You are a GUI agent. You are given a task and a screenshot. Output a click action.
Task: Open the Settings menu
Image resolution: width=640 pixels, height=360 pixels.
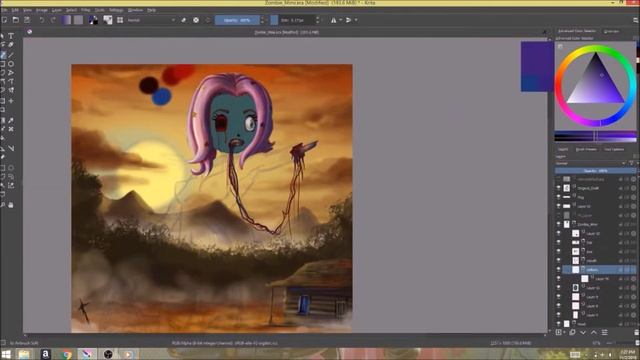point(116,10)
